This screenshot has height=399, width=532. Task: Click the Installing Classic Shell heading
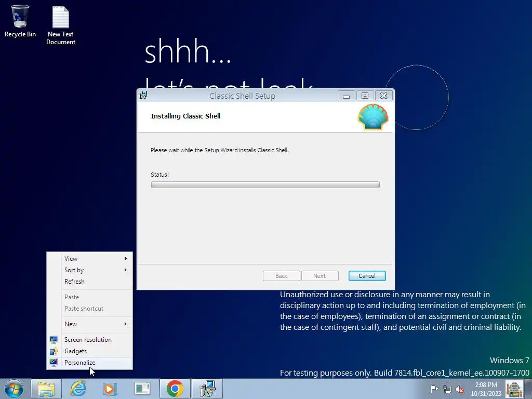[185, 116]
